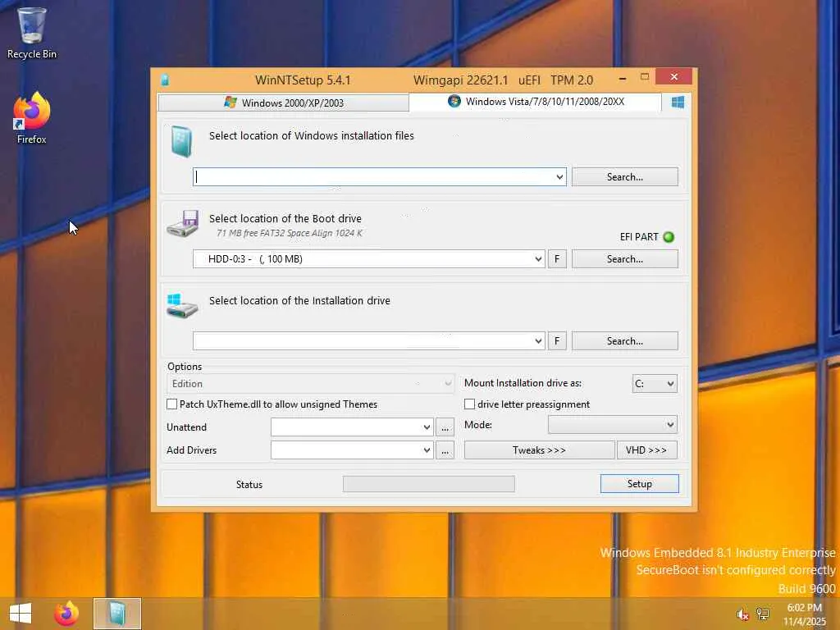The image size is (840, 630).
Task: Toggle drive letter preassignment checkbox
Action: point(470,404)
